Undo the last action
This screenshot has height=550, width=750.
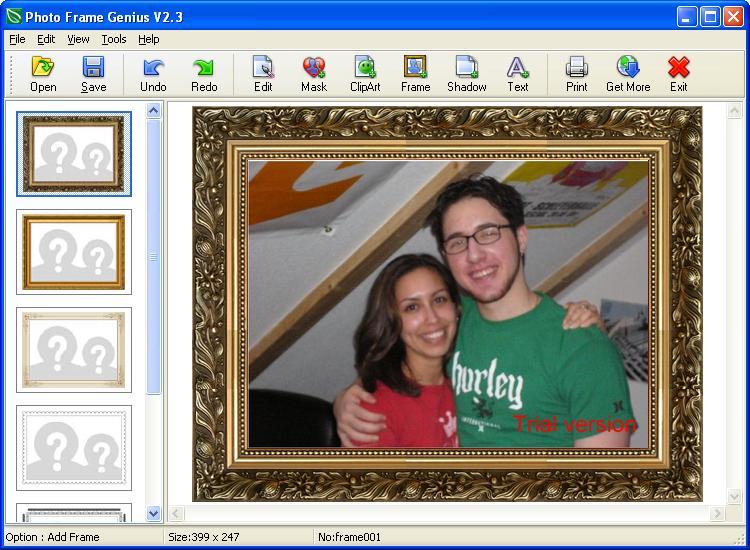click(x=153, y=74)
